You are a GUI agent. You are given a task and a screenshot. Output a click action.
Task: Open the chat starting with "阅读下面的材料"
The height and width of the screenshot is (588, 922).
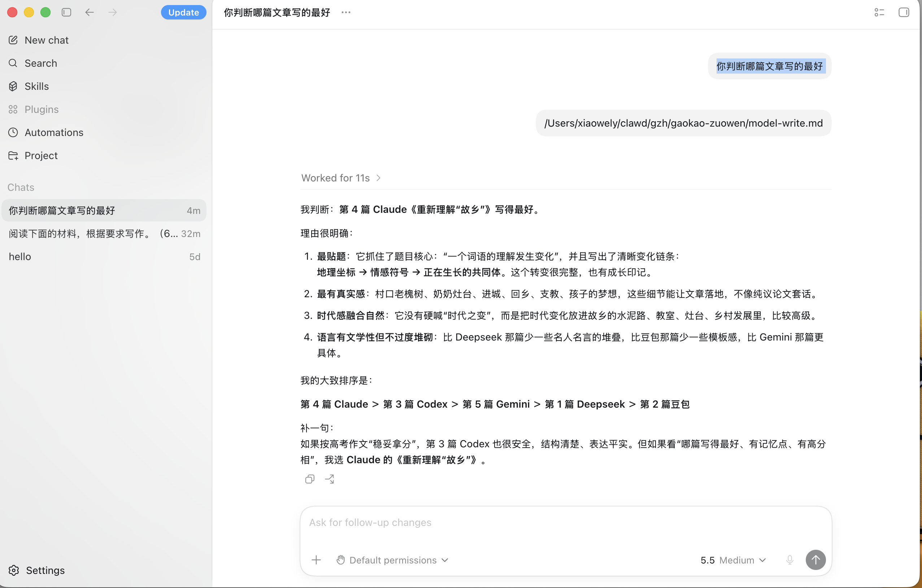(x=104, y=233)
